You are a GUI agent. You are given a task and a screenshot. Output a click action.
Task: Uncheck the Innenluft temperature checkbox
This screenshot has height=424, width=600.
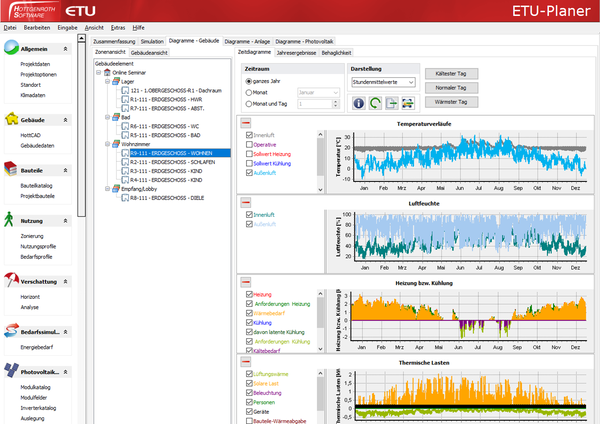point(249,135)
